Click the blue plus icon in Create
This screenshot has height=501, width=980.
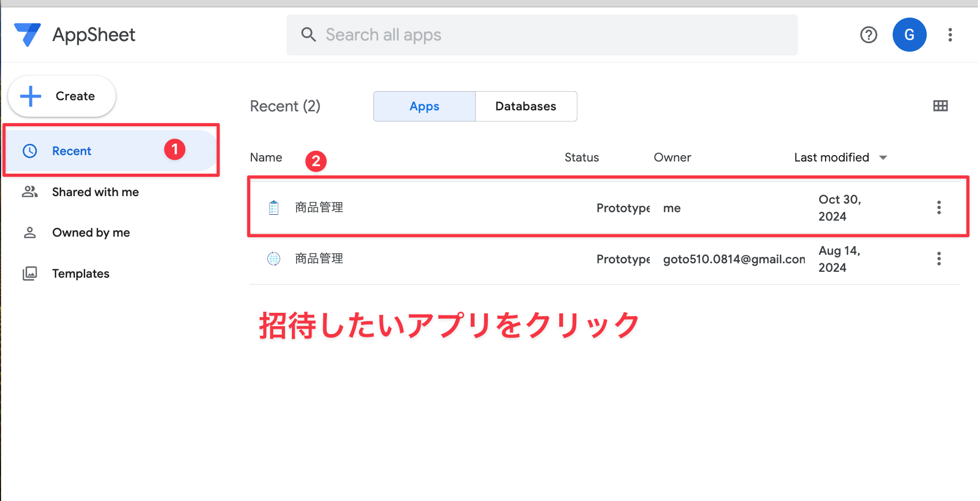(x=30, y=96)
